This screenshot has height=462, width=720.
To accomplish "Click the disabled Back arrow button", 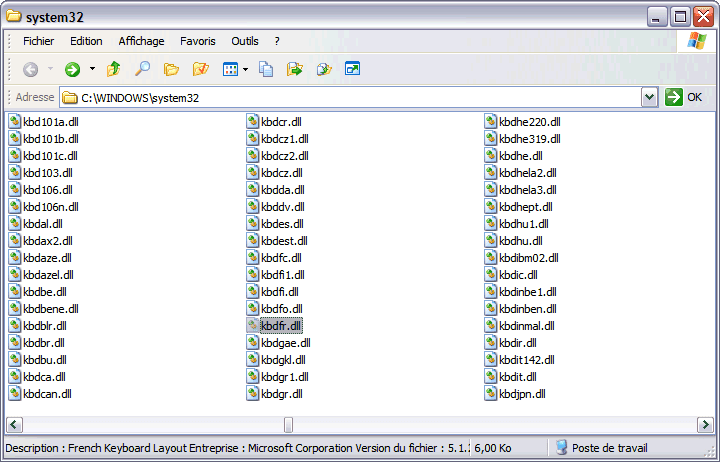I will pos(30,69).
